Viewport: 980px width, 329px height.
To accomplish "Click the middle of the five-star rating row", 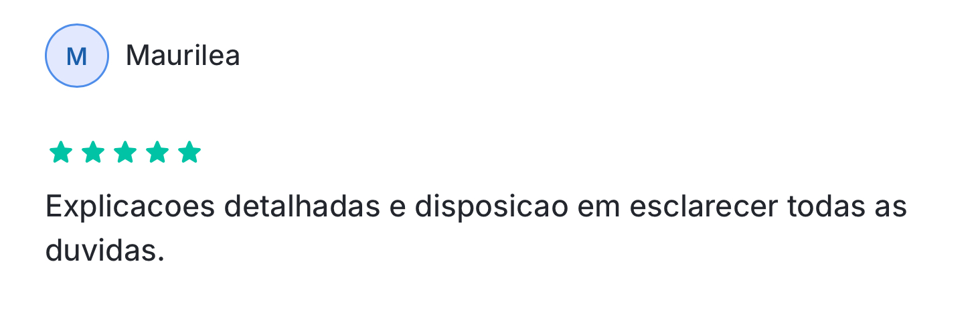I will 125,153.
